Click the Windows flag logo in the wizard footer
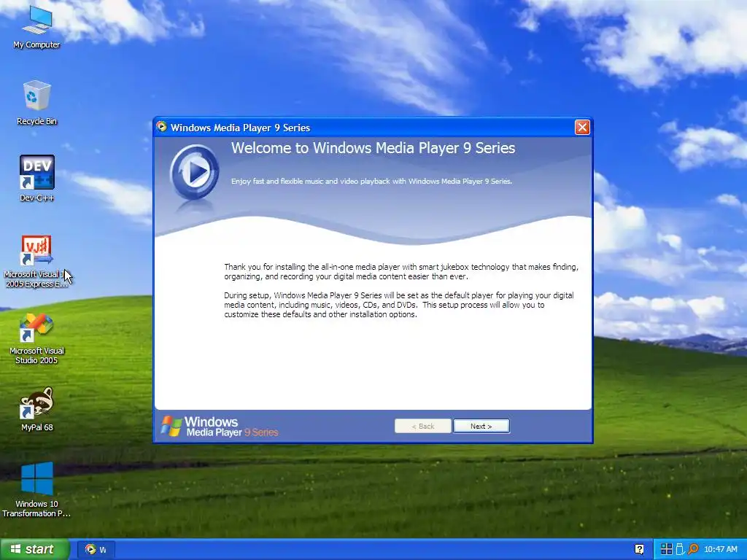This screenshot has height=560, width=747. [171, 426]
